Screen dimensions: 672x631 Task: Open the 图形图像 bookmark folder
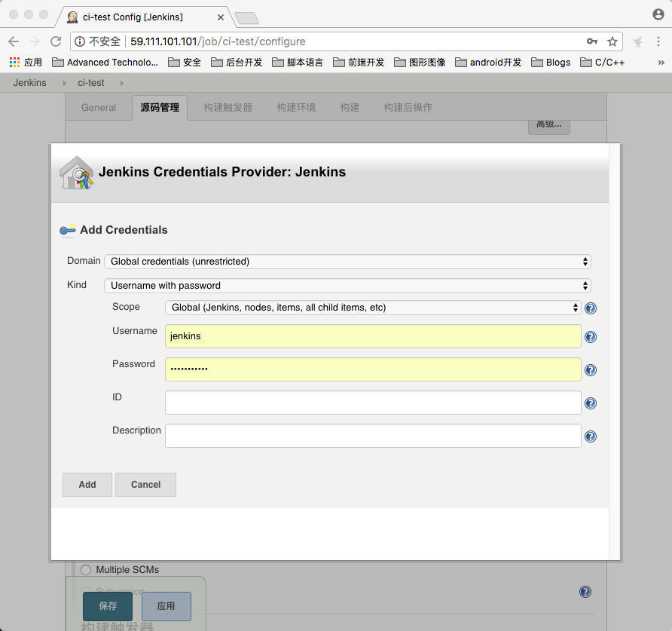coord(420,63)
